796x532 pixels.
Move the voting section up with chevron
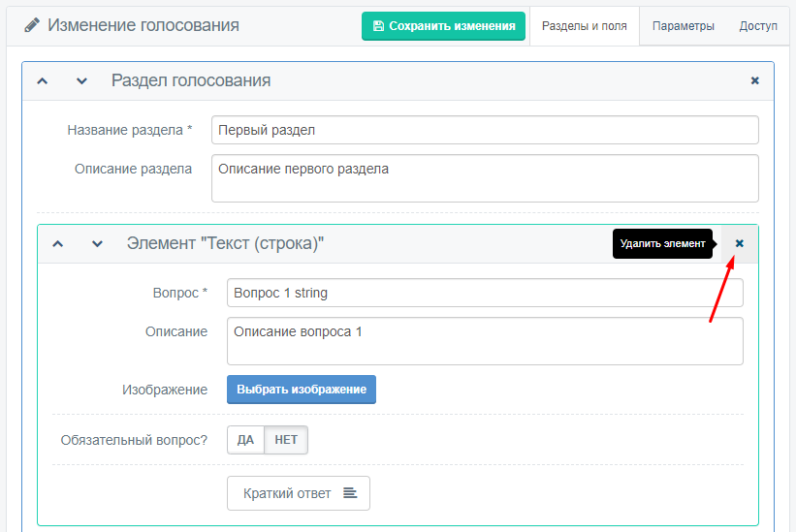click(x=43, y=80)
